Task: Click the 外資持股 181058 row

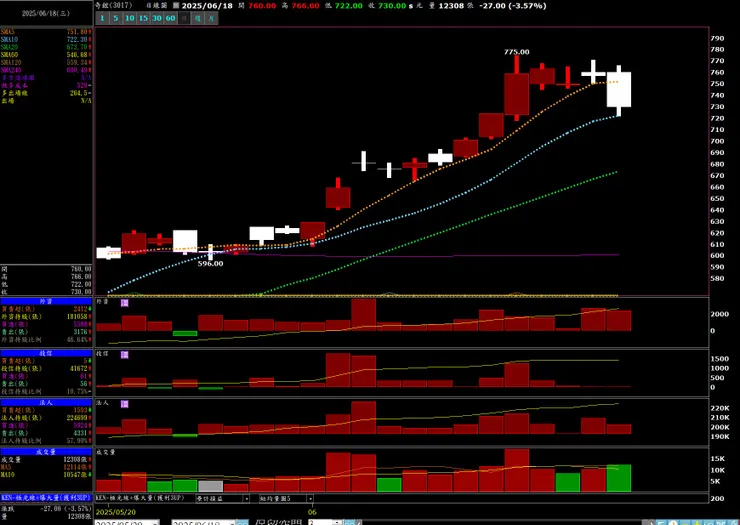Action: (x=46, y=317)
